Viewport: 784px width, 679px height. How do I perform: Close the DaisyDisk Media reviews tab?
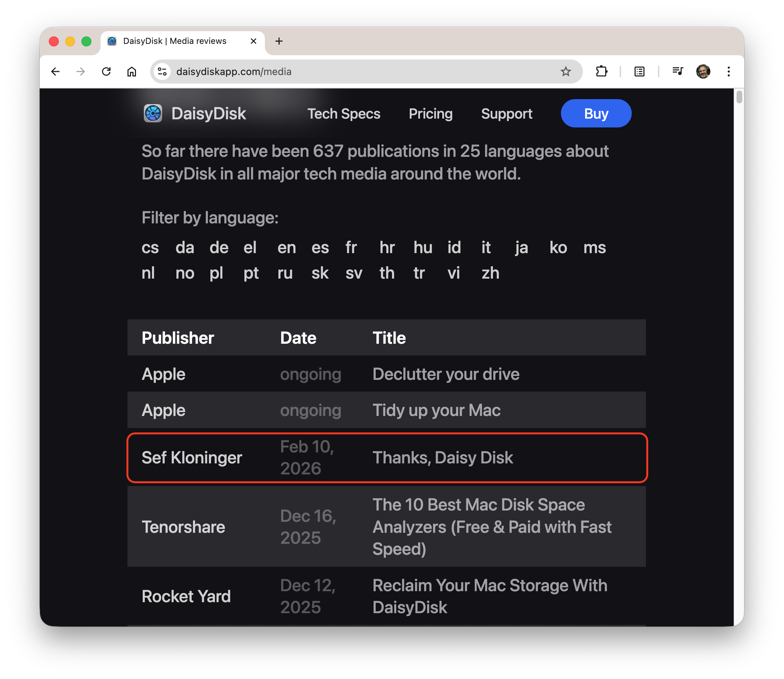click(254, 41)
